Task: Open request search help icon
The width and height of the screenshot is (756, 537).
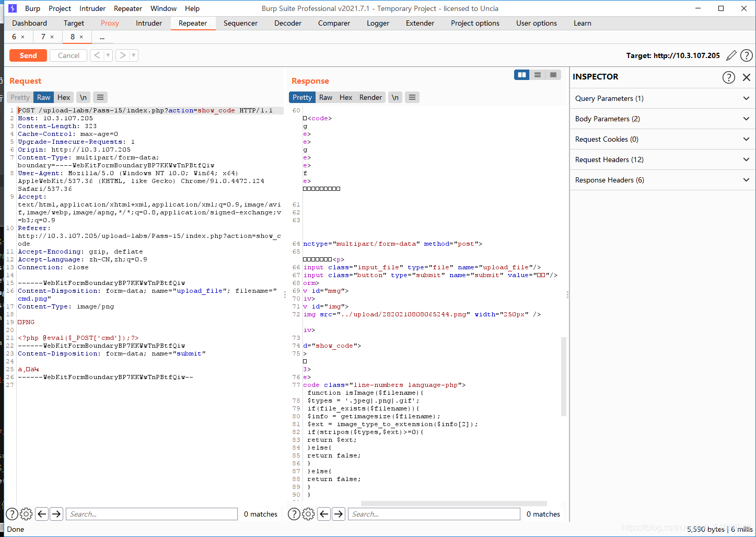Action: pos(11,514)
